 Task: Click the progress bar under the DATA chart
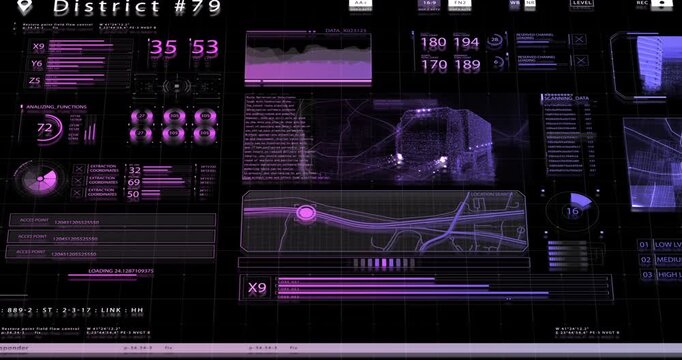[308, 81]
